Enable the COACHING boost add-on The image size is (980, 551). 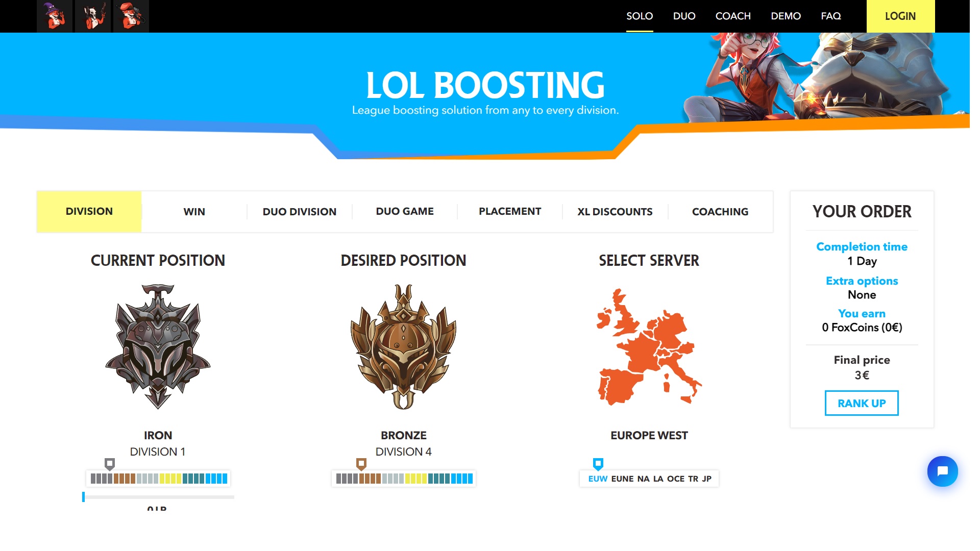tap(720, 211)
